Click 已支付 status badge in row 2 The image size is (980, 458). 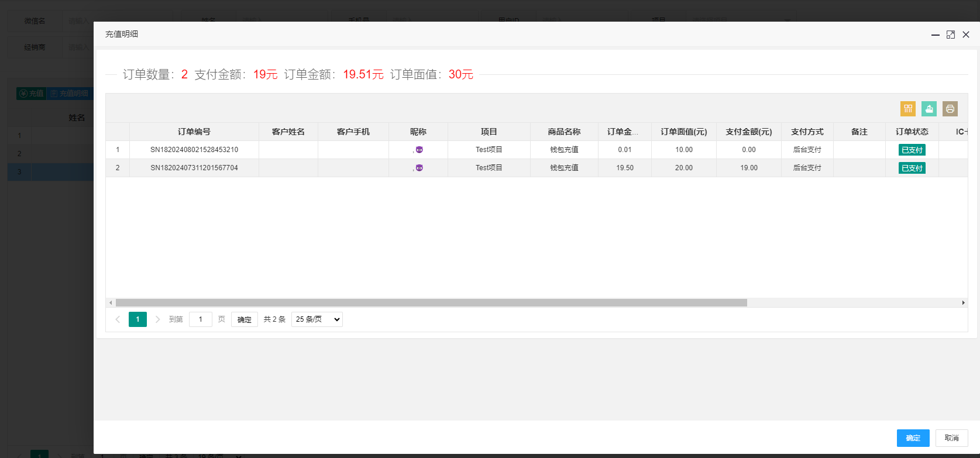[912, 168]
